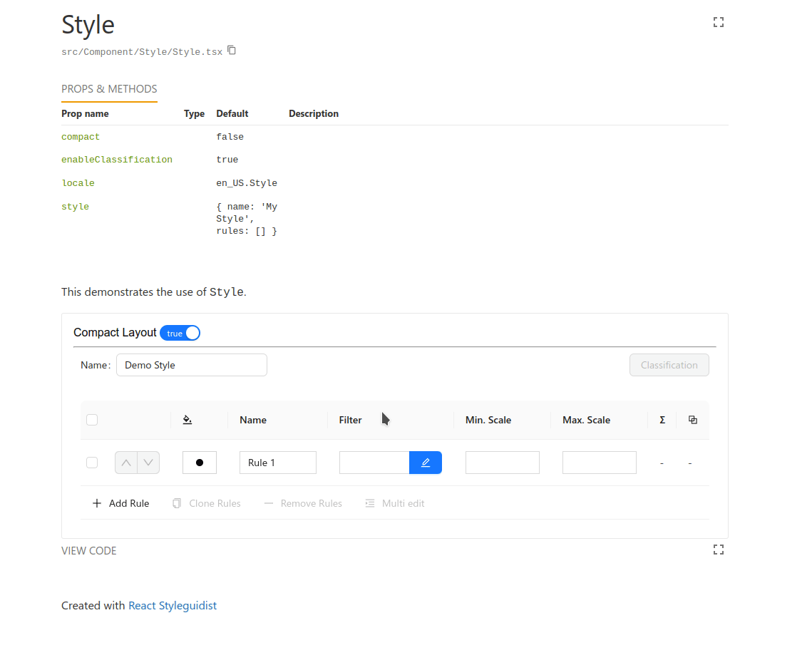The image size is (812, 655).
Task: Switch to Props & Methods tab
Action: point(109,89)
